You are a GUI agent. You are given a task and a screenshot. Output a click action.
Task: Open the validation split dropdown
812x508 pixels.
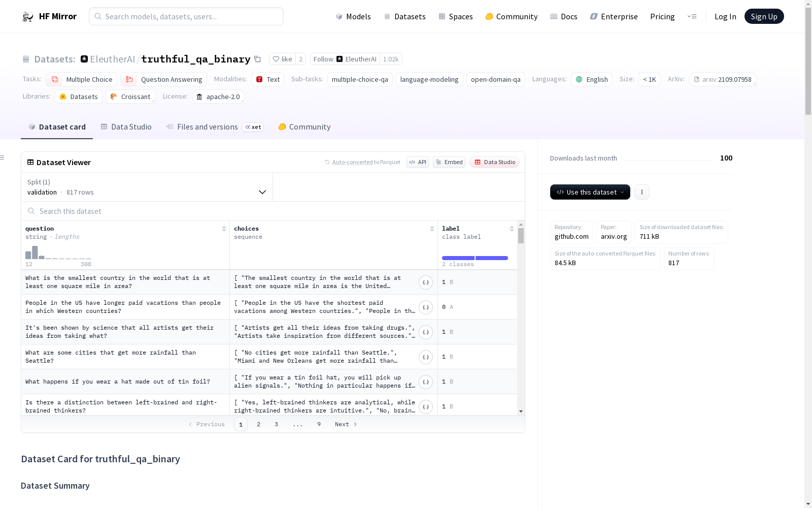(147, 187)
